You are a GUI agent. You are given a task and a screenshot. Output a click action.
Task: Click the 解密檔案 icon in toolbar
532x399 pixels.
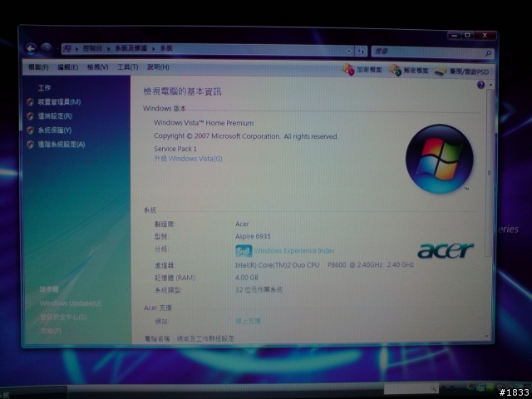tap(396, 70)
